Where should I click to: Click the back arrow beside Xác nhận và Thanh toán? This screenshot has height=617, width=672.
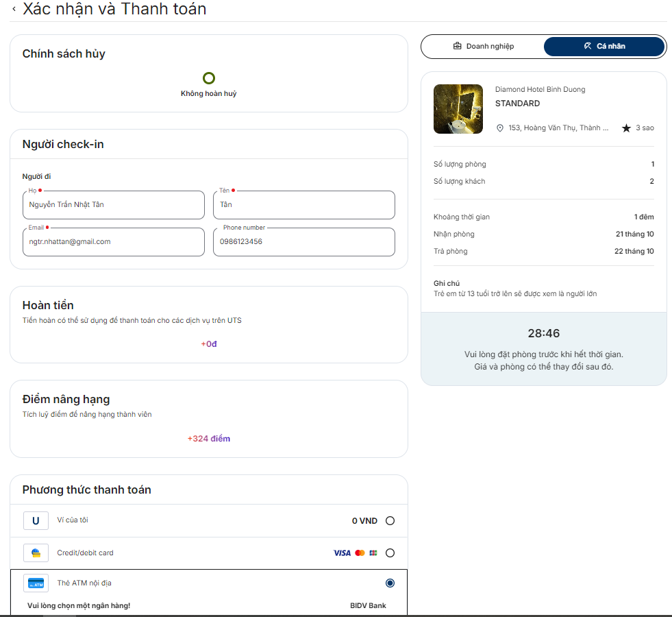click(14, 10)
